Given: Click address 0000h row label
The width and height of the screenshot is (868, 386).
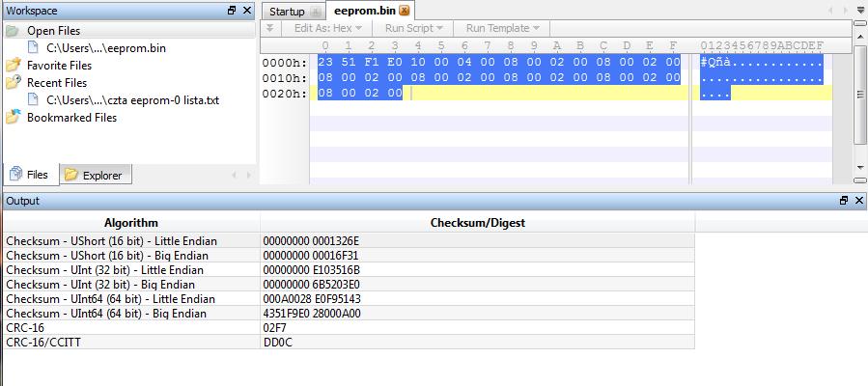Looking at the screenshot, I should [284, 63].
